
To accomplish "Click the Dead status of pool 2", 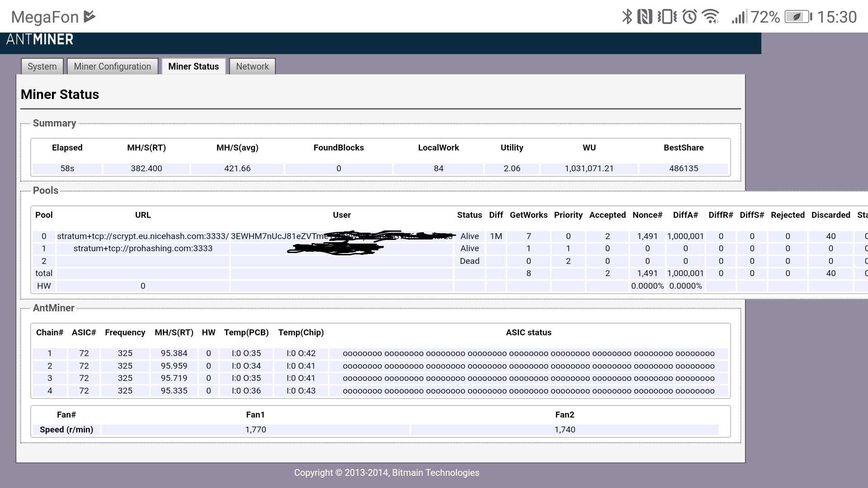I will coord(470,261).
